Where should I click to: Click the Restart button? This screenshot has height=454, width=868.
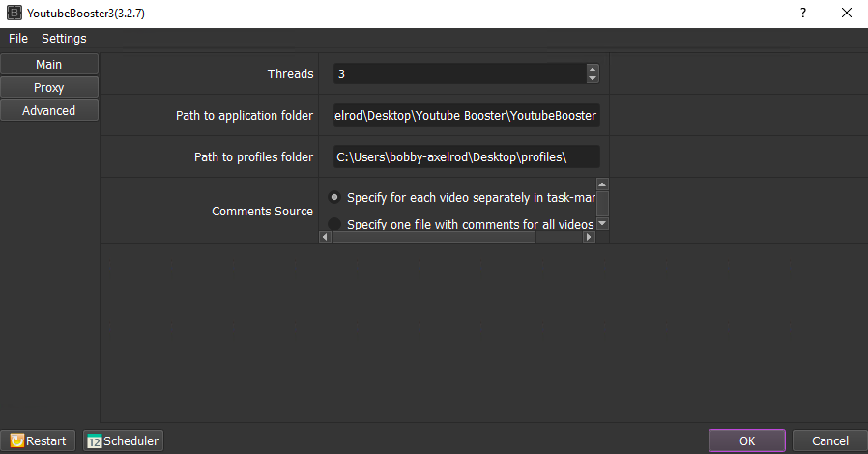click(x=38, y=440)
